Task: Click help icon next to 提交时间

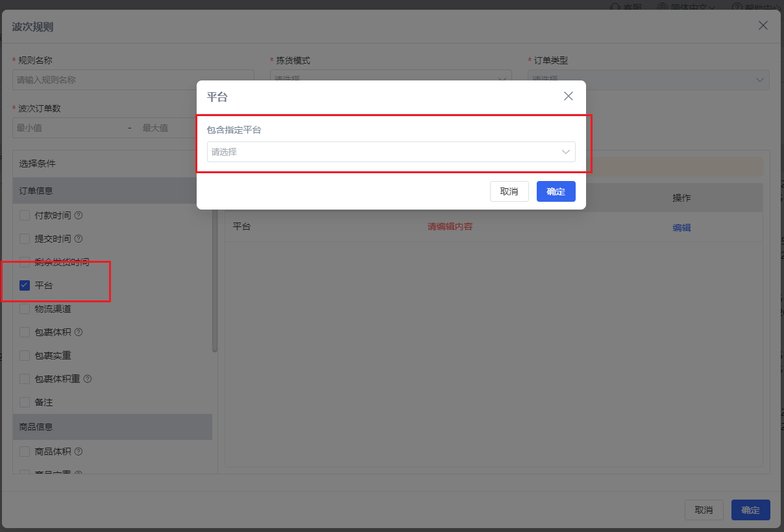Action: 79,239
